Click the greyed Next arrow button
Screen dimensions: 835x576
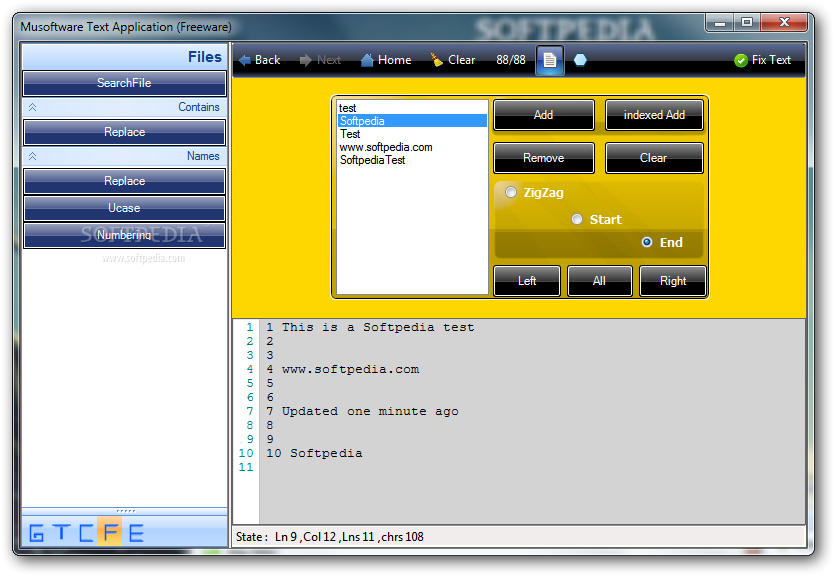(320, 60)
